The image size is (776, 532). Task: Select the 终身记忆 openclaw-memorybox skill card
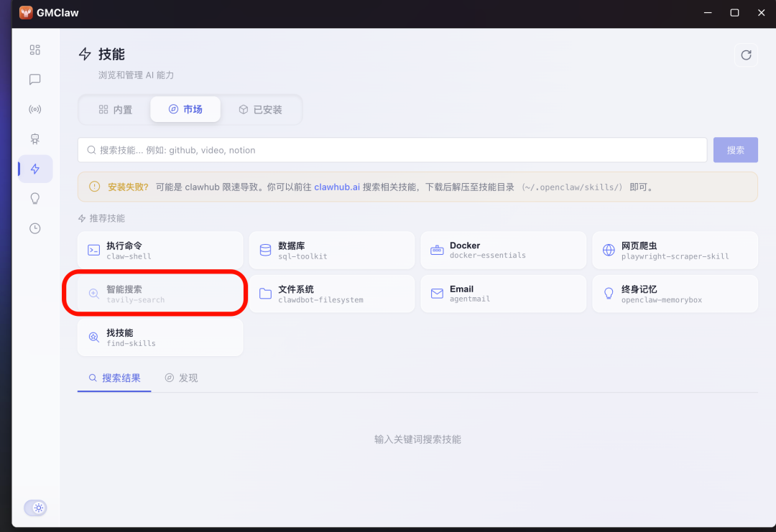[x=675, y=294]
